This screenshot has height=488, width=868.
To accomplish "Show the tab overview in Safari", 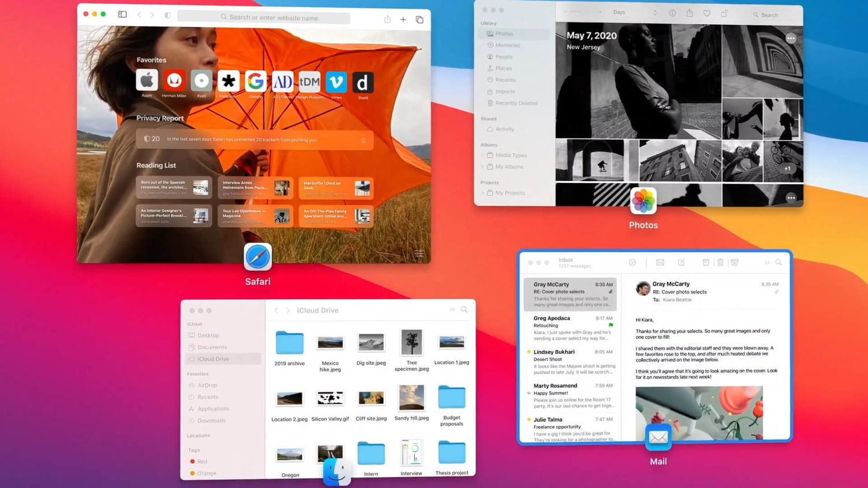I will [x=420, y=20].
